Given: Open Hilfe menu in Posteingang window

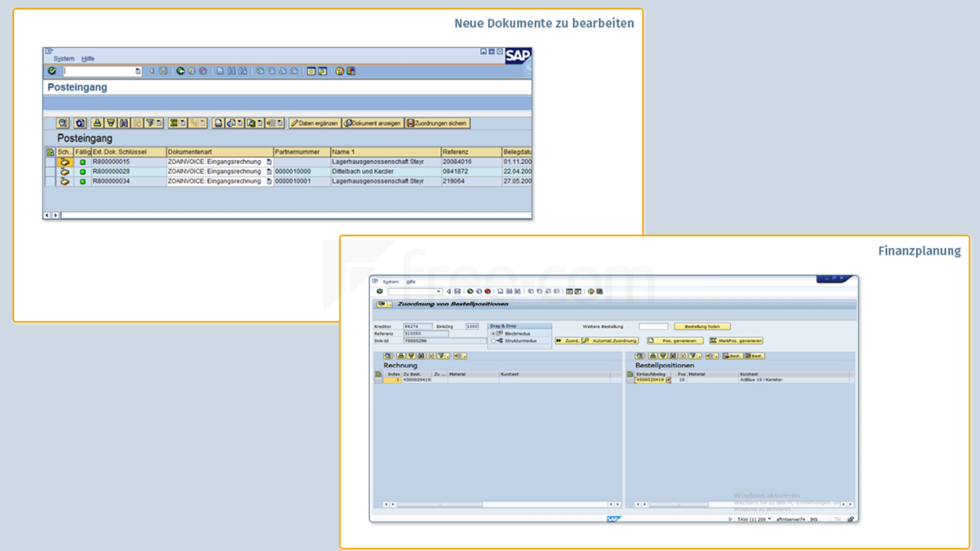Looking at the screenshot, I should coord(88,59).
